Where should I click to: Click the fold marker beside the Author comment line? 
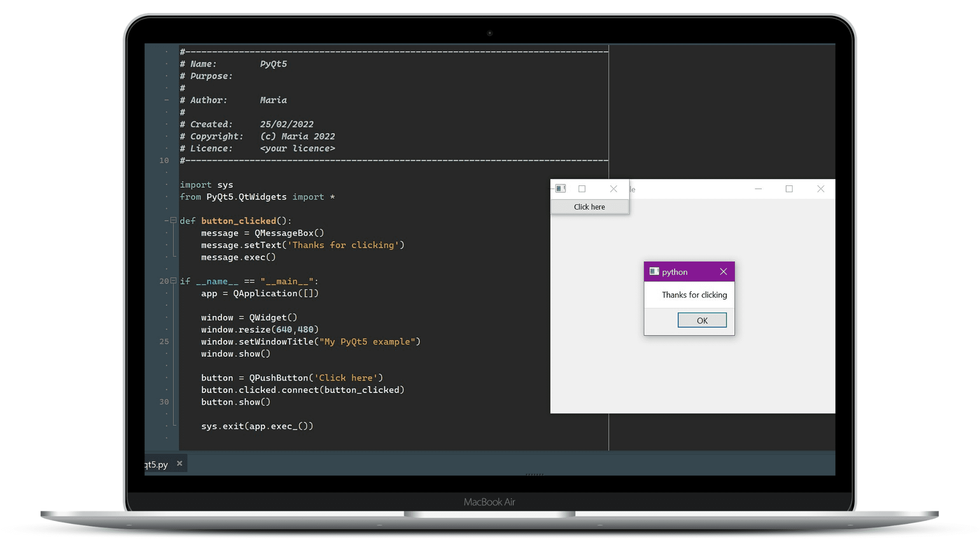166,100
